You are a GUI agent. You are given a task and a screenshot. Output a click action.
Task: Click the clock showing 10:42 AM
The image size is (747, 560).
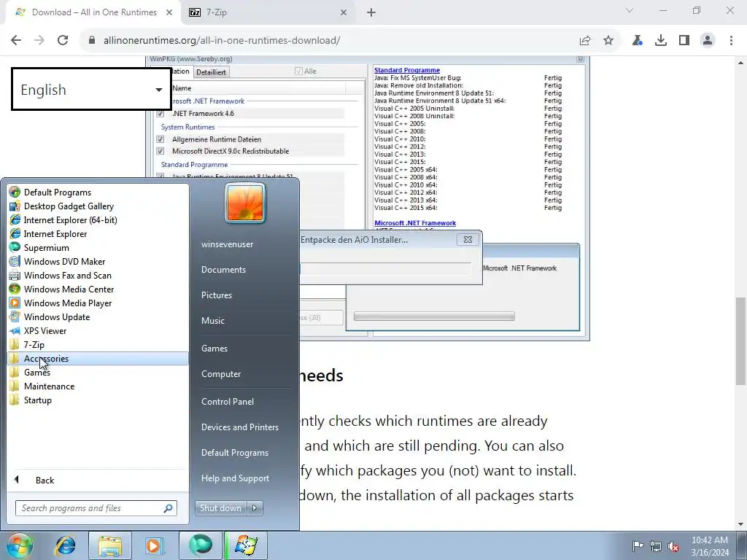[x=709, y=540]
